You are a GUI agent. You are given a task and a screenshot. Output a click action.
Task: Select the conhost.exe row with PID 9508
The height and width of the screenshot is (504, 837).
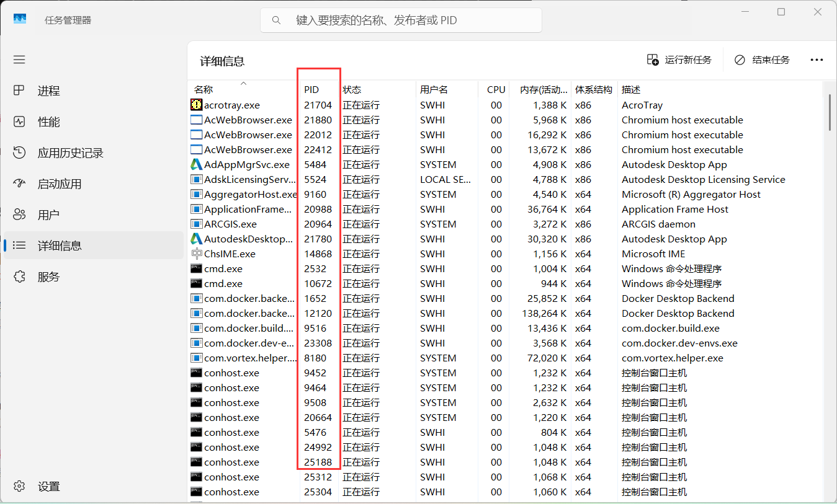[x=506, y=402]
